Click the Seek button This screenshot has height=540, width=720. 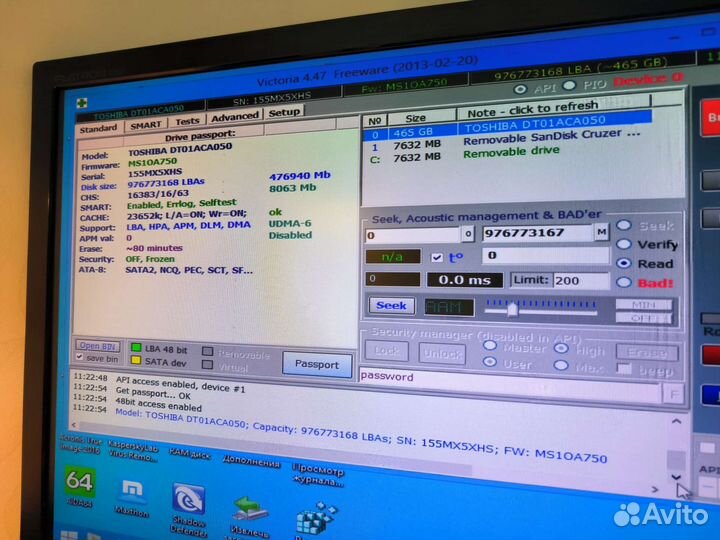391,305
